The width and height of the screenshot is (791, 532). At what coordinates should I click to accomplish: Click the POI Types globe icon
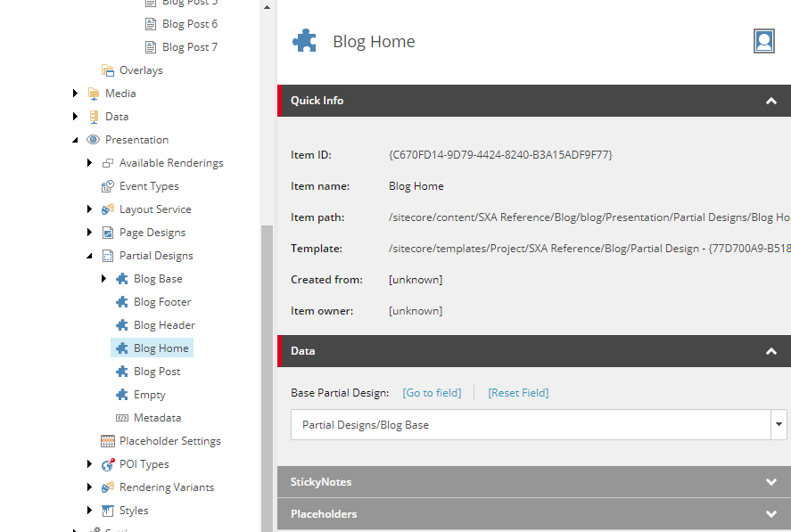tap(107, 464)
